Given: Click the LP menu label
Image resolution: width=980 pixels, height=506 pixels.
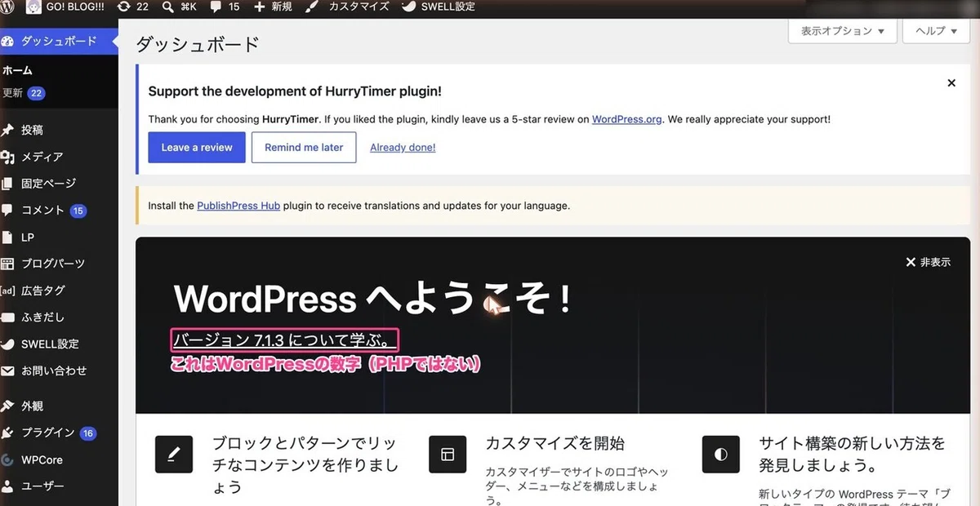Looking at the screenshot, I should pyautogui.click(x=28, y=237).
